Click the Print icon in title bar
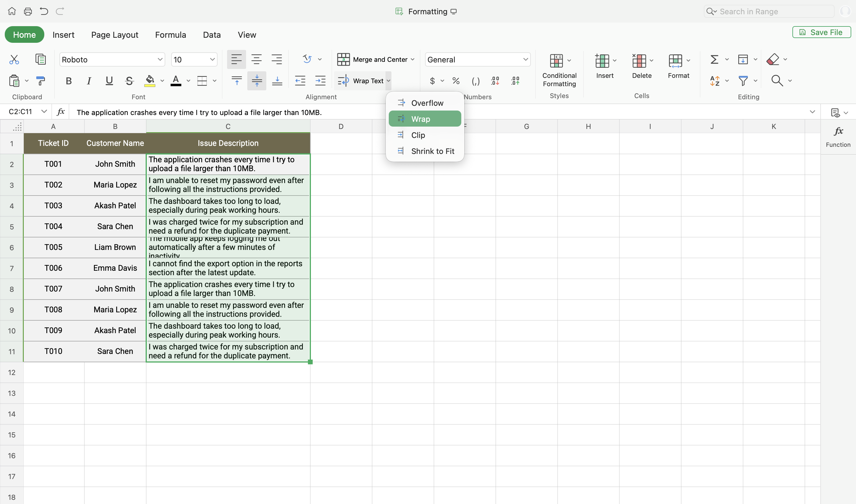The width and height of the screenshot is (856, 504). [28, 11]
